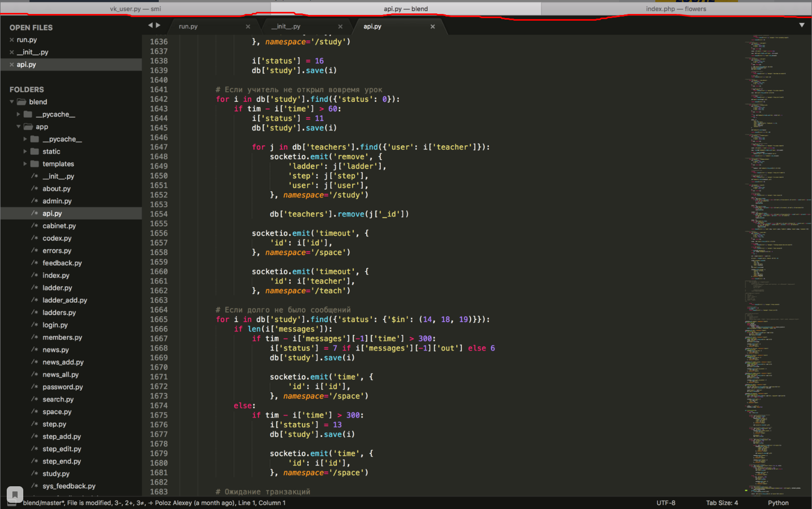Switch to vk_user.py — smi window tab
The image size is (812, 509).
[x=136, y=9]
